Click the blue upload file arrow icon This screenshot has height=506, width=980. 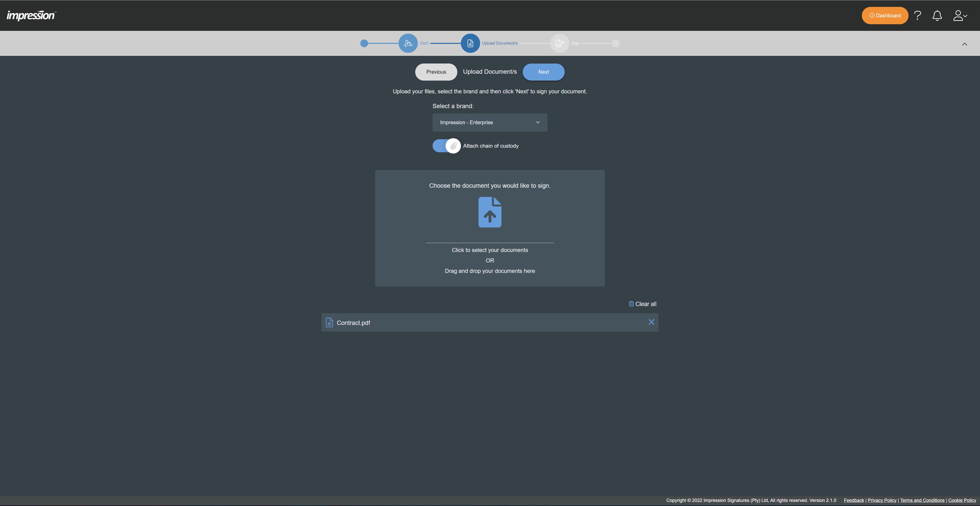pos(490,212)
